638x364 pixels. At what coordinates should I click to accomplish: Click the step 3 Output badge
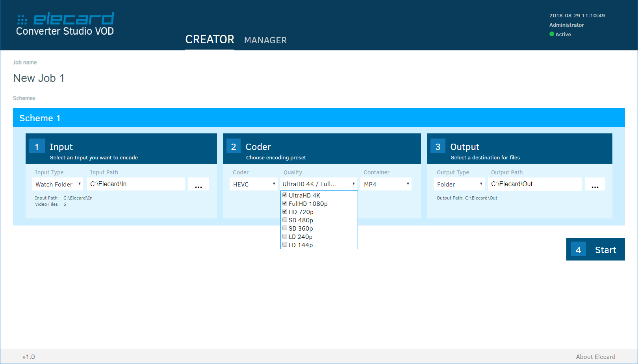[438, 146]
